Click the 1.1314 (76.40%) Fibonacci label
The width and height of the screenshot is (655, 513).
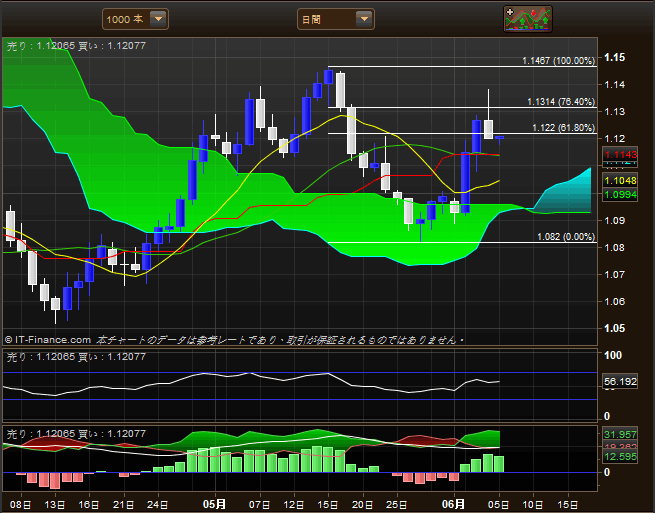coord(561,102)
